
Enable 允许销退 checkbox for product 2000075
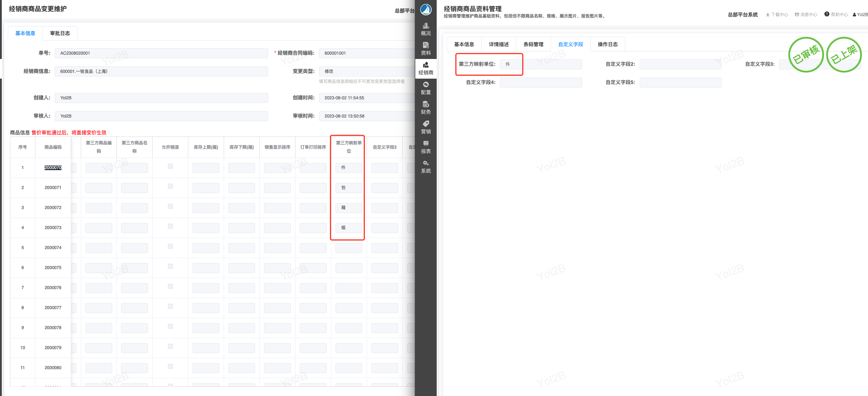(x=170, y=266)
